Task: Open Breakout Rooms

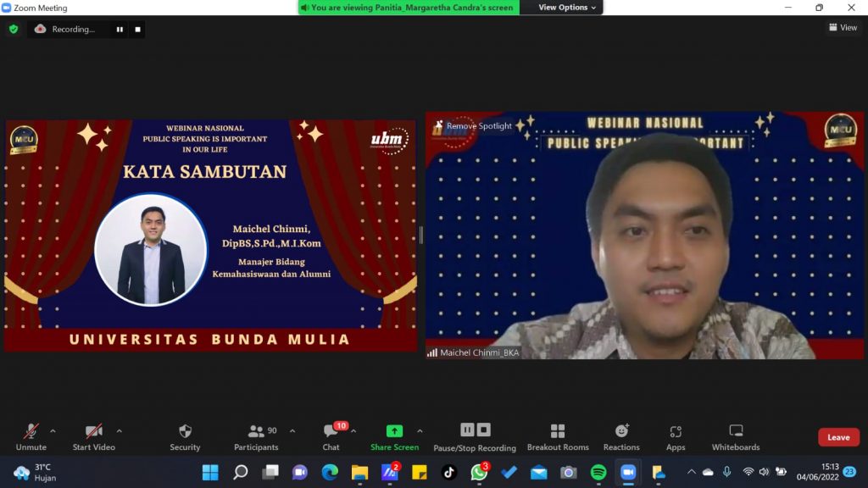Action: click(558, 437)
